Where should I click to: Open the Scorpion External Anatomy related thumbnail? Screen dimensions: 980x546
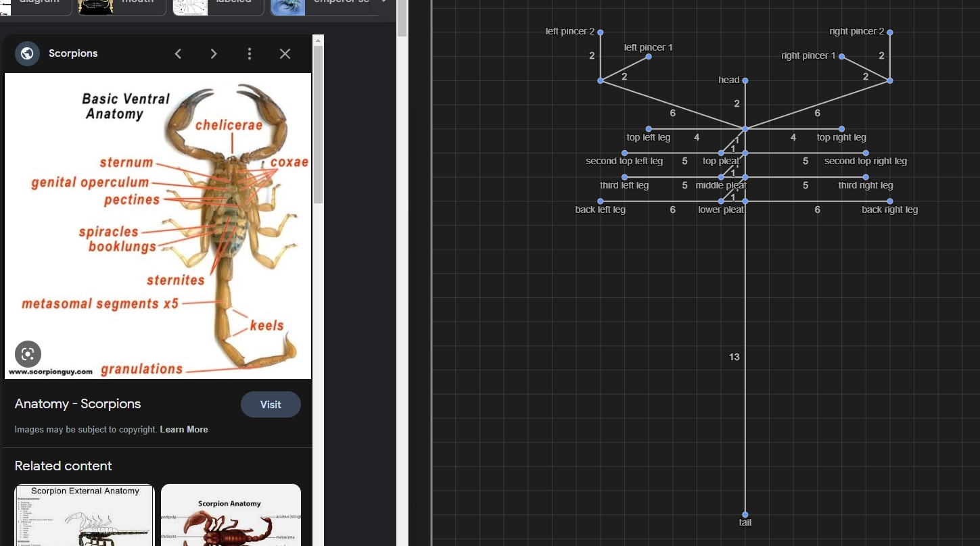[x=85, y=514]
